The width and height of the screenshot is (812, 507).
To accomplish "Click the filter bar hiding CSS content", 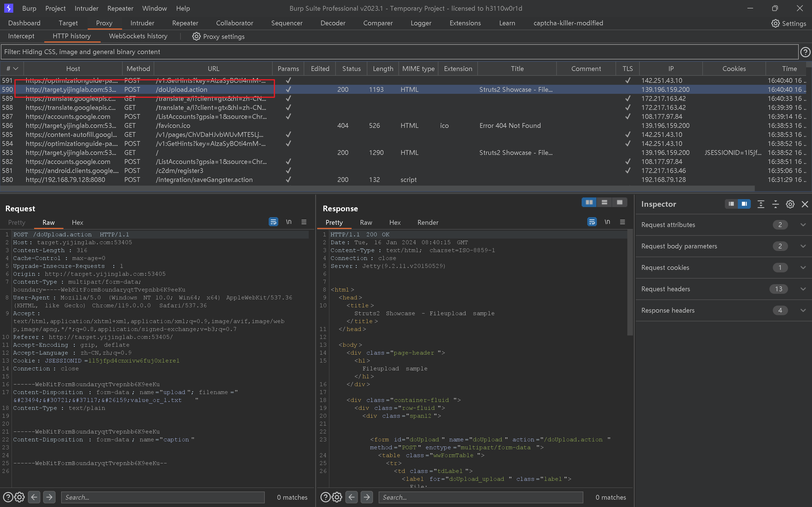I will (399, 52).
